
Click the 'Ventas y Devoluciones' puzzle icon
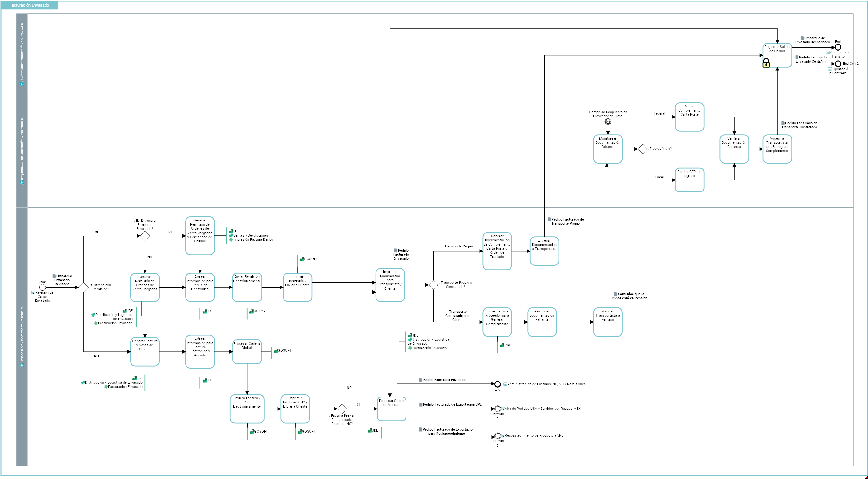pyautogui.click(x=231, y=236)
